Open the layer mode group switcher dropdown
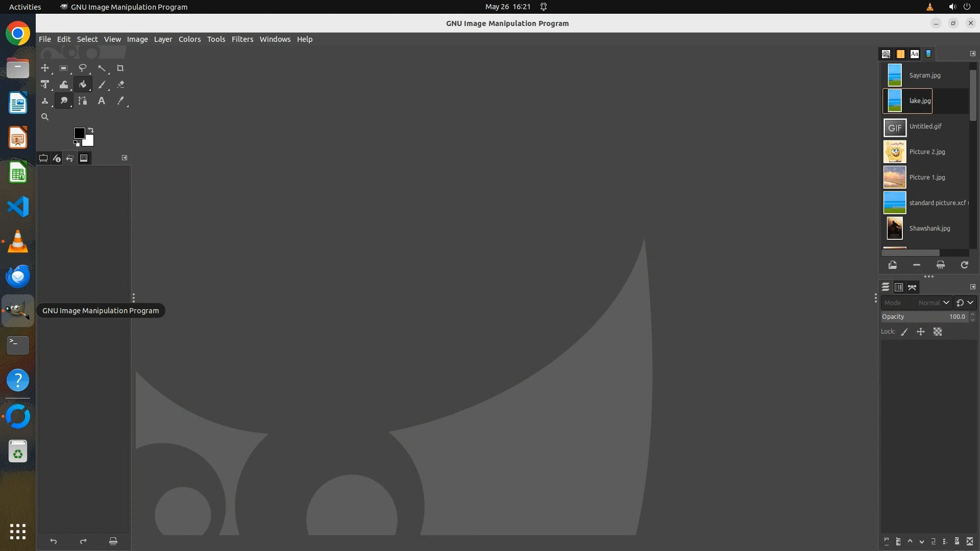The height and width of the screenshot is (551, 980). [x=965, y=303]
